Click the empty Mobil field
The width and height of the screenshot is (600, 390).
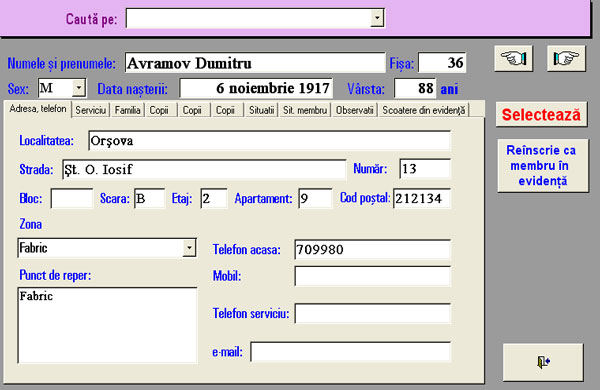coord(373,276)
